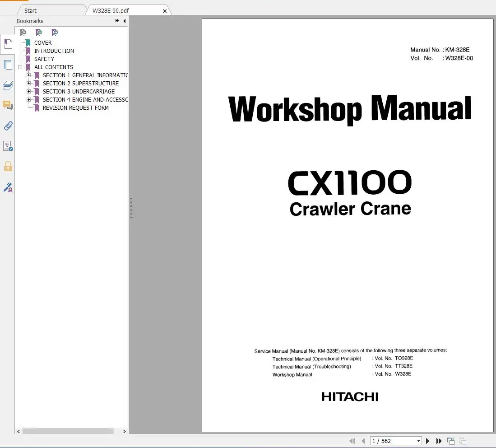Viewport: 496px width, 448px height.
Task: Click the CX1100 model heading
Action: tap(350, 183)
